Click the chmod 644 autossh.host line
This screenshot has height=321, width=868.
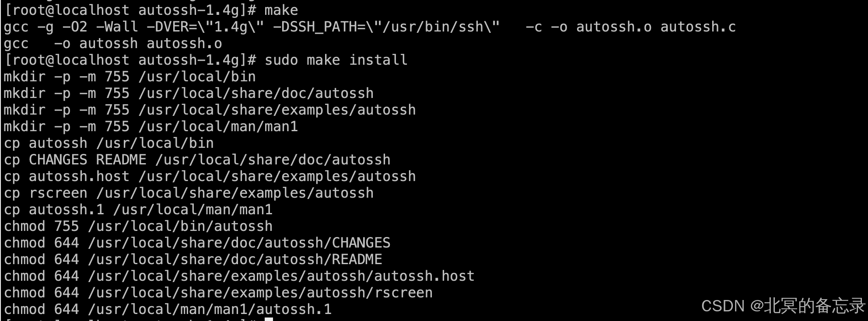tap(239, 276)
